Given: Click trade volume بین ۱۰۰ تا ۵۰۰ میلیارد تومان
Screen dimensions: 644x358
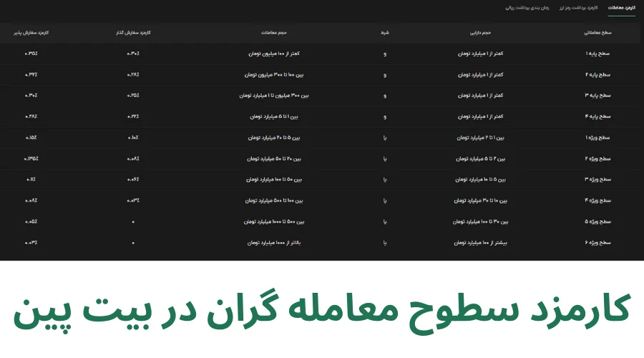Looking at the screenshot, I should coord(273,200).
